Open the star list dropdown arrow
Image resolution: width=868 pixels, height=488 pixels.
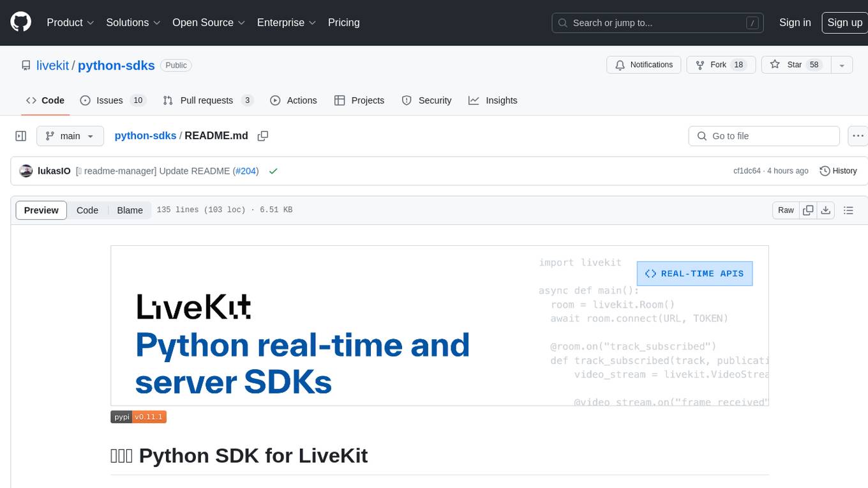point(842,65)
